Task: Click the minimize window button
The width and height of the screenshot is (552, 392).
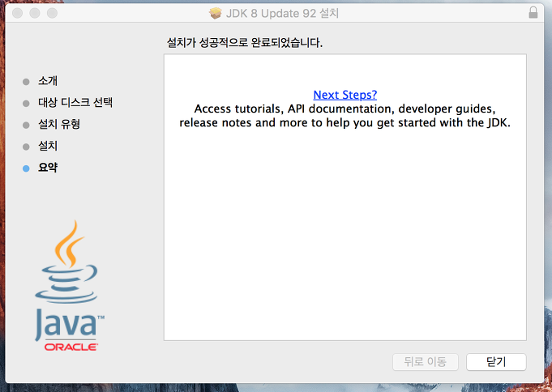Action: [x=35, y=13]
